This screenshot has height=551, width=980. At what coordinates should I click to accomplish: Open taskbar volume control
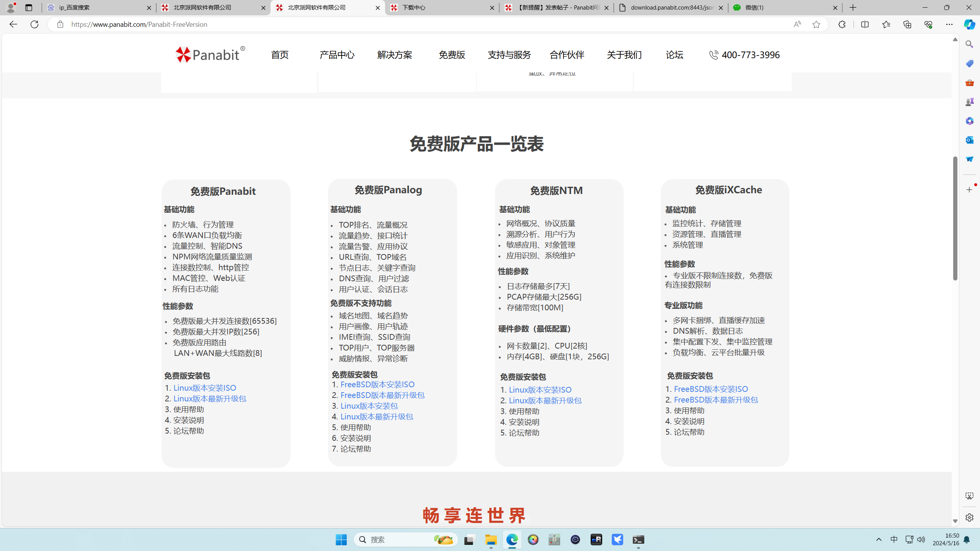pos(921,540)
